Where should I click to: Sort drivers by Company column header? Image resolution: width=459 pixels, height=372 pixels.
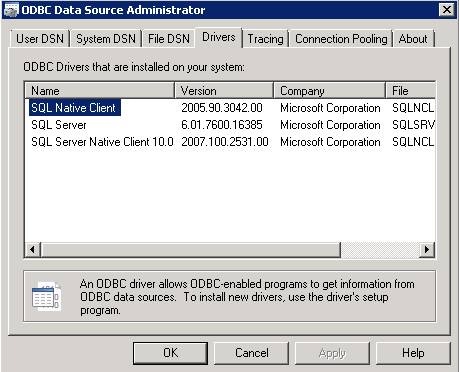click(x=329, y=91)
